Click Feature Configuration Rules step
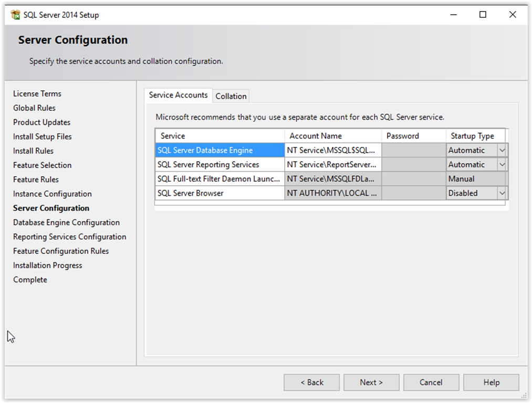The image size is (532, 403). 61,251
